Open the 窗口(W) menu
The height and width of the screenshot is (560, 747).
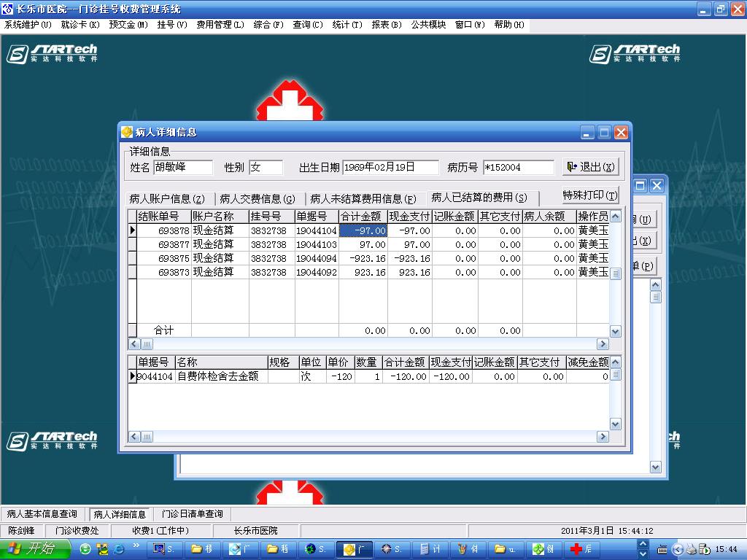click(x=470, y=24)
